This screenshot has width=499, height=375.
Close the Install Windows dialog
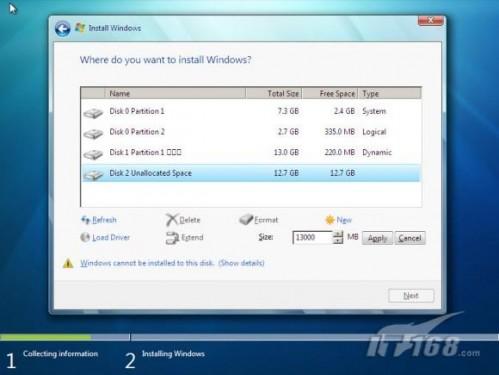[x=431, y=21]
